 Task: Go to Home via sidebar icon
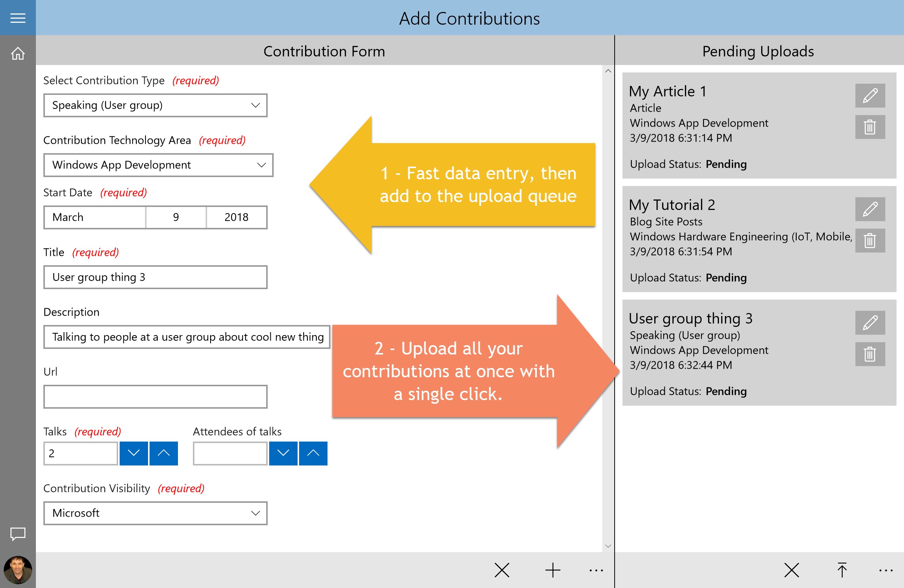tap(18, 53)
